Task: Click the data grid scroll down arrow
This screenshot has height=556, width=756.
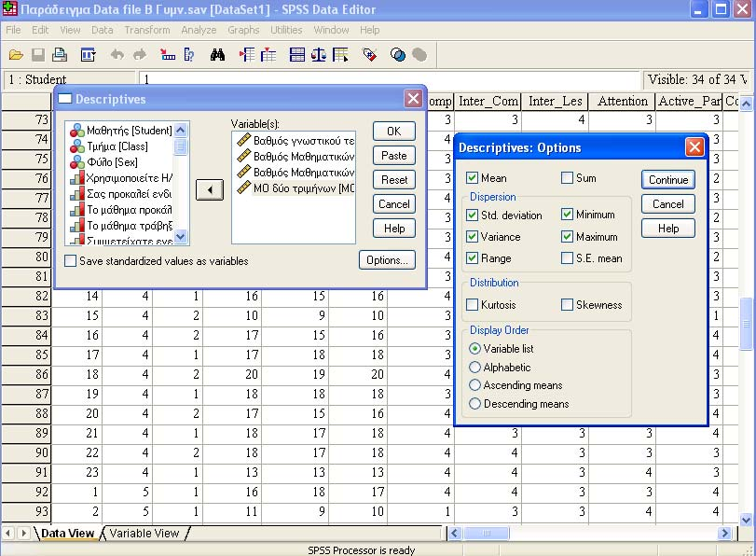Action: pyautogui.click(x=746, y=520)
